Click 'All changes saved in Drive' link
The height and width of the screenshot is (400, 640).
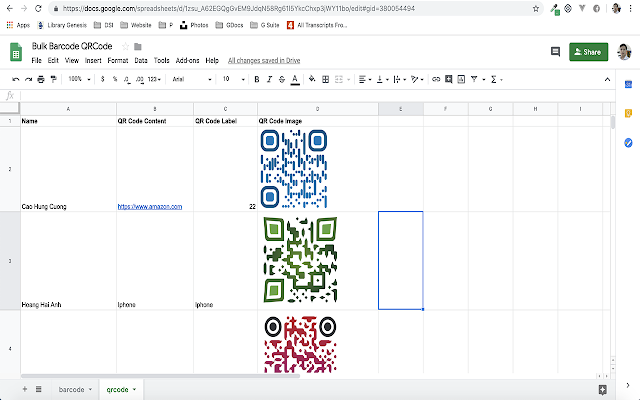pyautogui.click(x=264, y=60)
